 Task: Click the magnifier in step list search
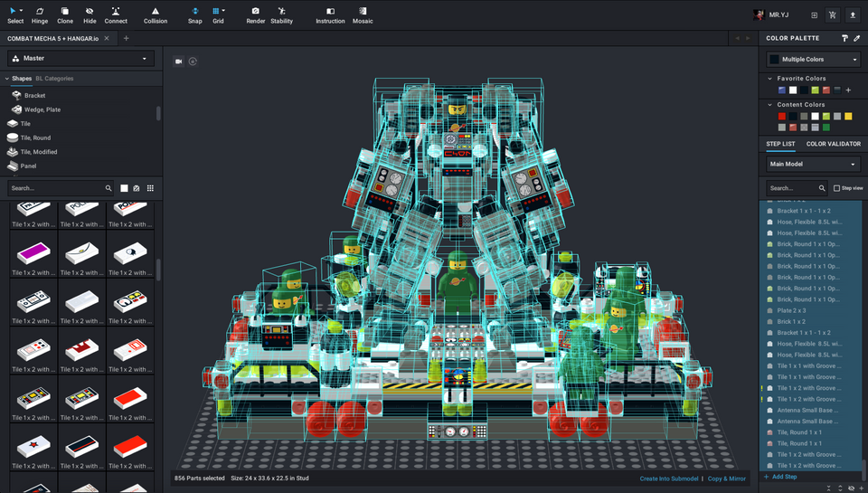(x=822, y=188)
